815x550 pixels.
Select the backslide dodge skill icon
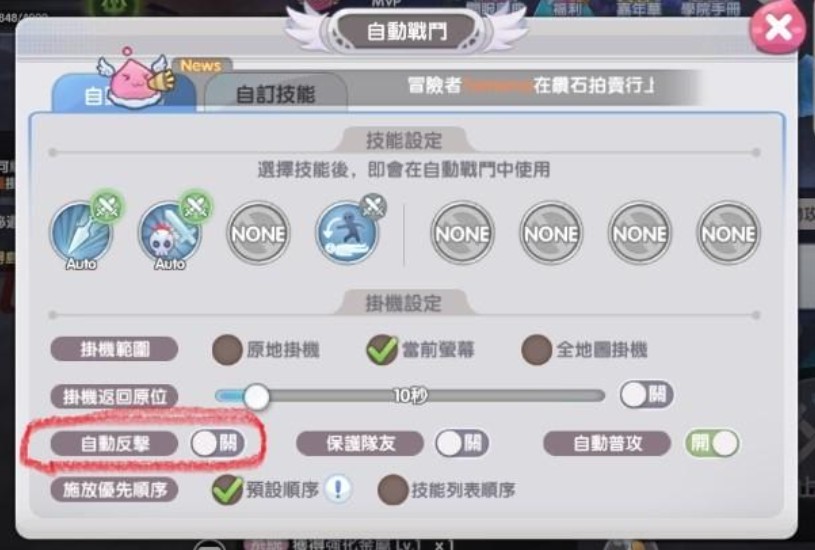[x=347, y=233]
